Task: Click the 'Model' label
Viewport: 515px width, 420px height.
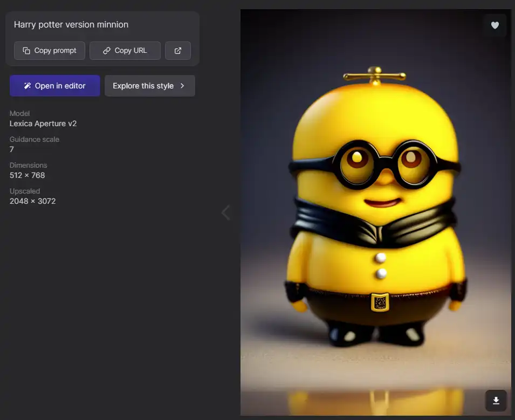Action: click(x=20, y=113)
